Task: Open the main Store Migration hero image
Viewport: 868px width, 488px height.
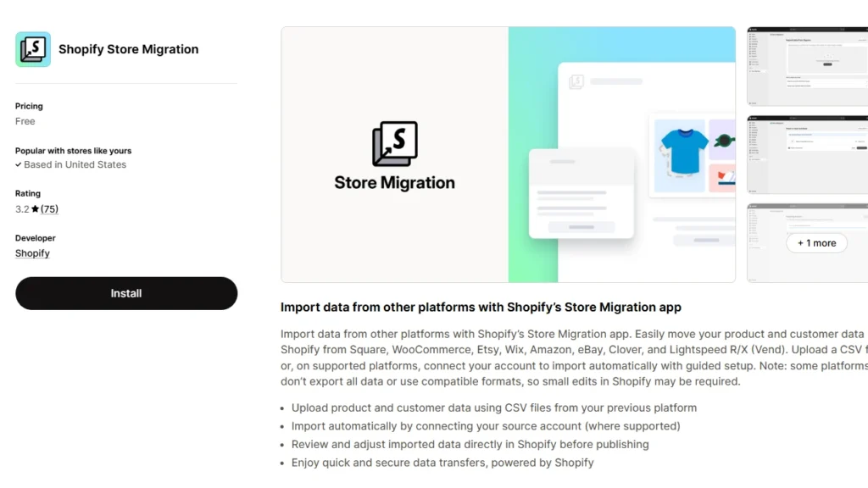Action: click(509, 154)
